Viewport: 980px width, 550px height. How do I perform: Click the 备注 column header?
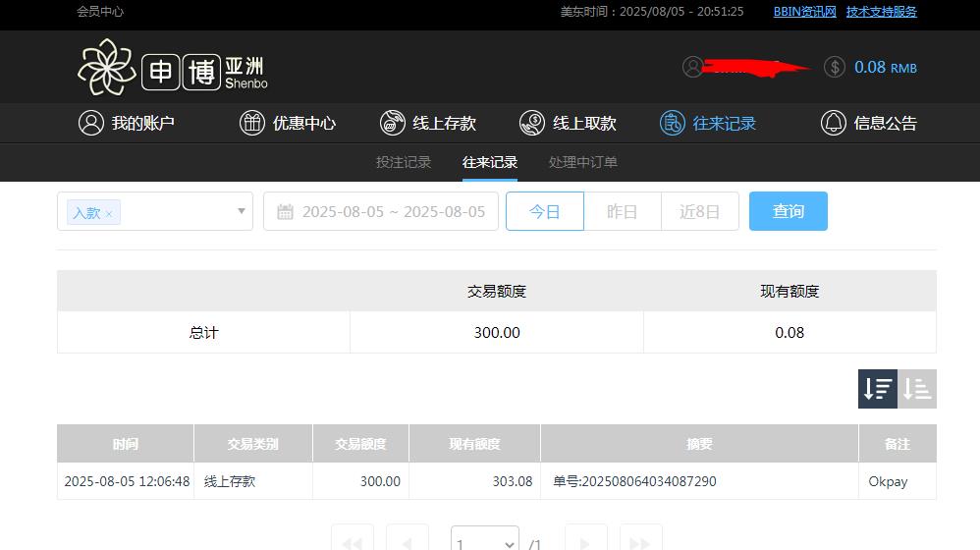(898, 444)
